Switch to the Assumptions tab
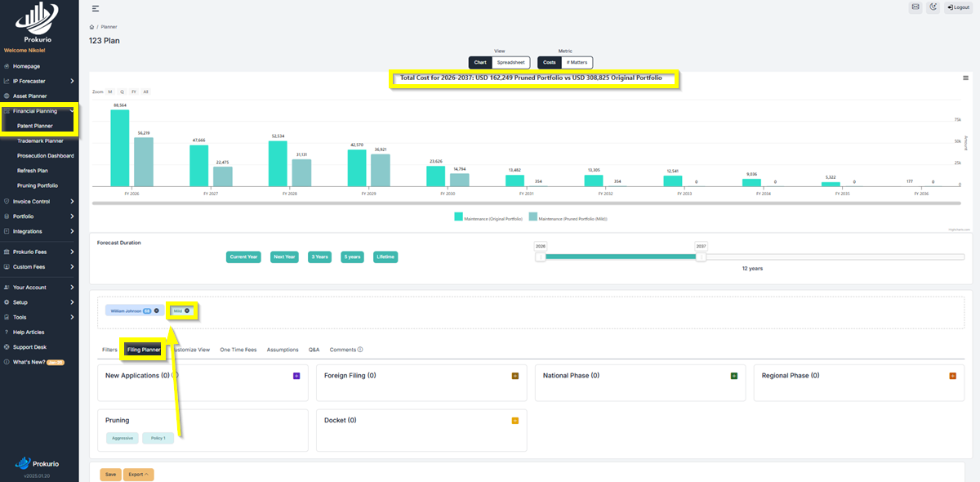Viewport: 980px width, 482px height. pos(283,350)
